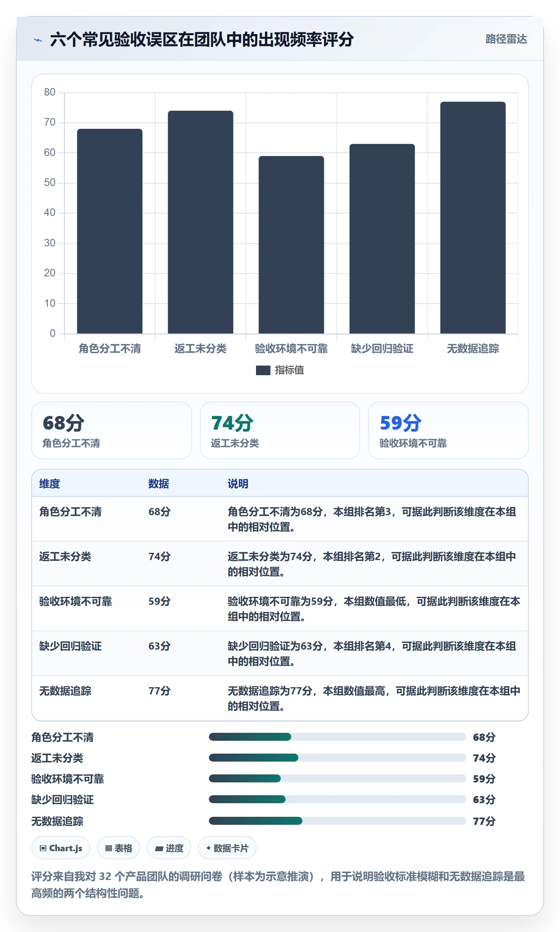Click the 无数据追踪 progress bar

click(337, 821)
